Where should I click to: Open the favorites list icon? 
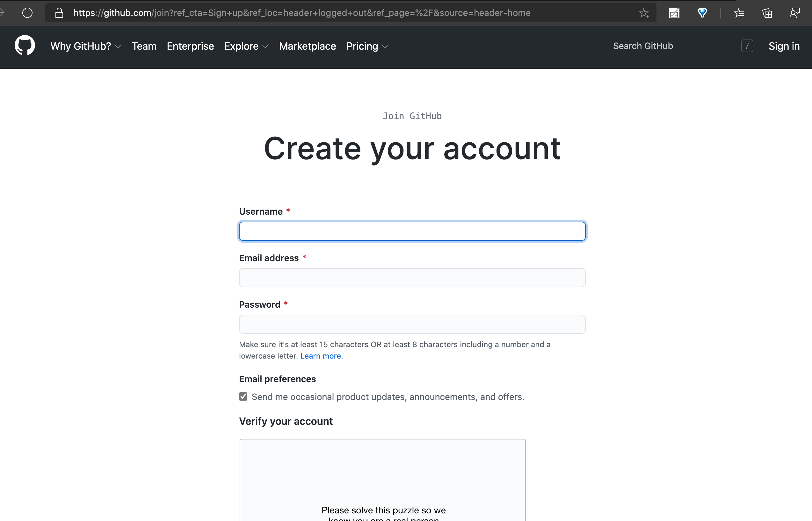click(739, 13)
